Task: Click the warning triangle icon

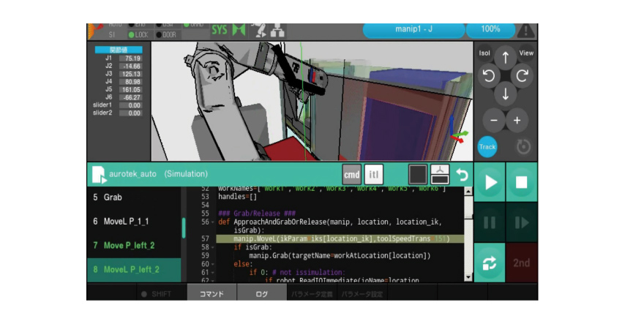Action: tap(525, 31)
